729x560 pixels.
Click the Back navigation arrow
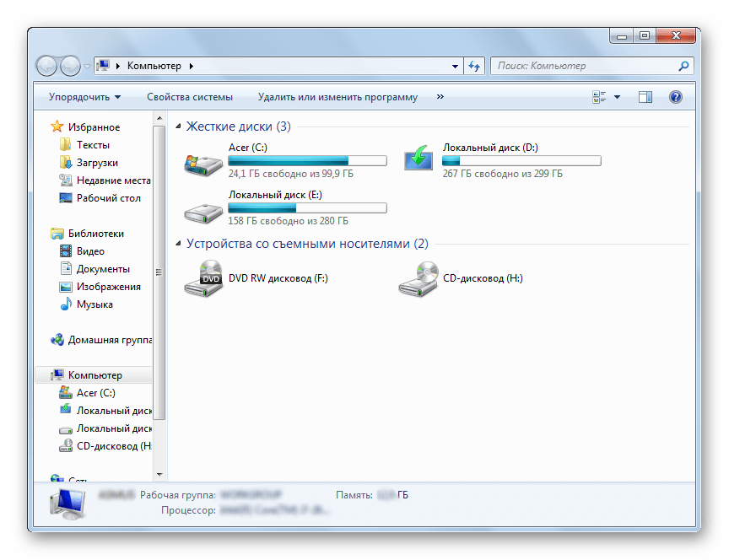(x=46, y=66)
